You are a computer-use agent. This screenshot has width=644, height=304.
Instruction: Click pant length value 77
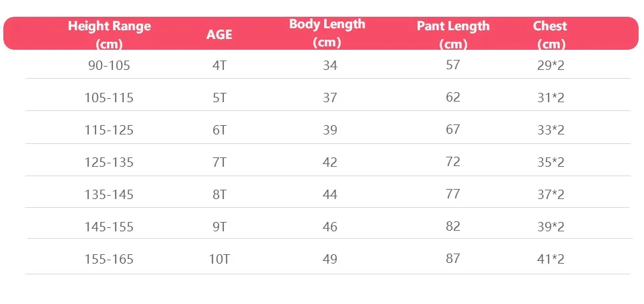tap(453, 194)
